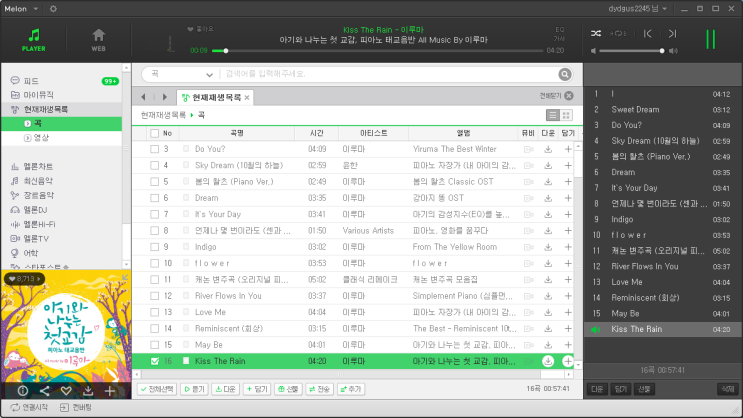Image resolution: width=743 pixels, height=418 pixels.
Task: Open settings gear next to Melon
Action: pos(53,9)
